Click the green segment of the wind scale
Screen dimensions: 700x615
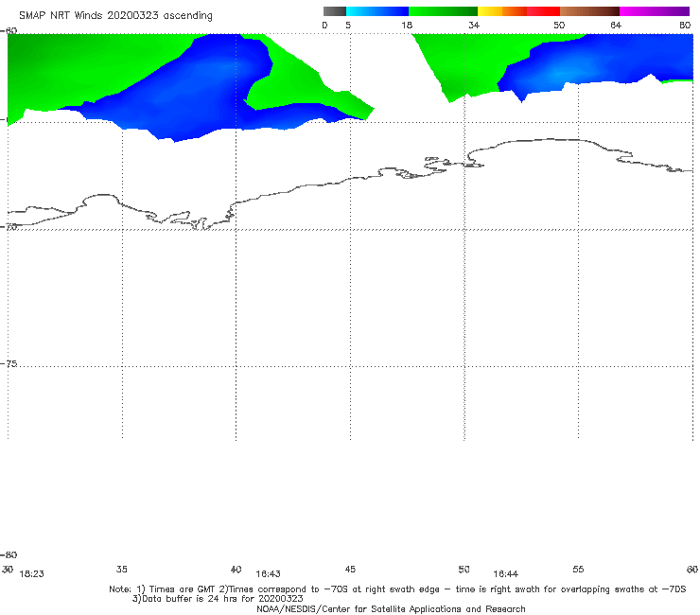tap(444, 11)
